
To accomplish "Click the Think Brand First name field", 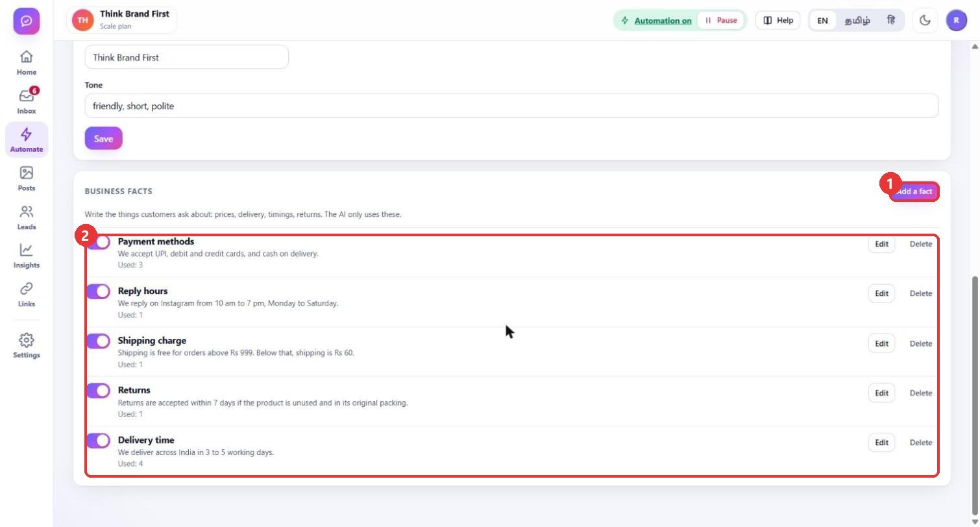I will [186, 57].
